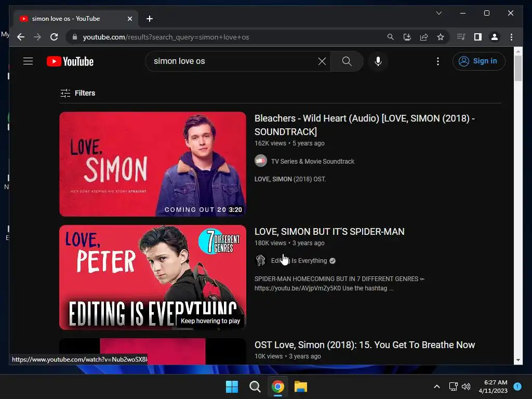
Task: Install app icon in the address bar
Action: pos(407,37)
